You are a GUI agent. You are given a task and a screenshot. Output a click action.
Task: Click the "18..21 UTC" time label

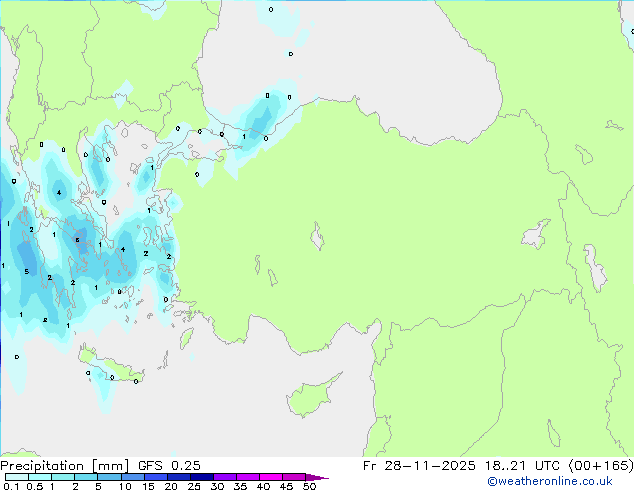coord(523,465)
